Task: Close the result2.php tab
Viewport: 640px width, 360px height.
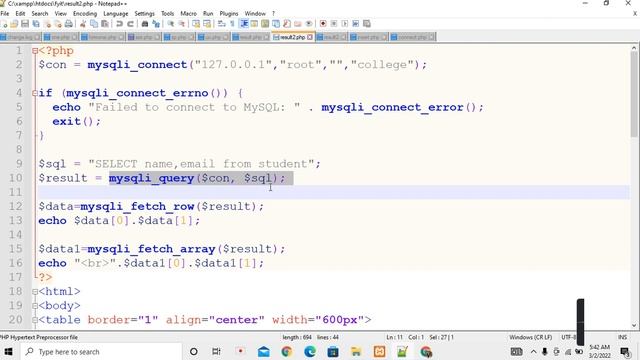Action: point(310,37)
